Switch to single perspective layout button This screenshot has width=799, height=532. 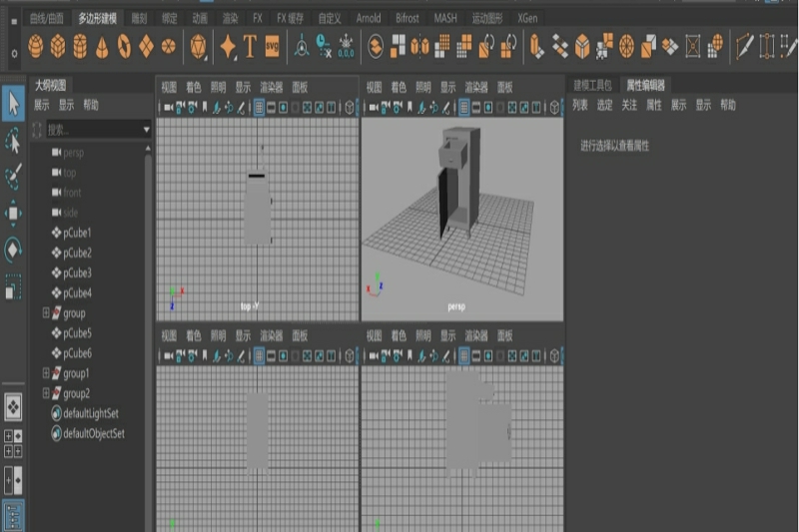[13, 406]
